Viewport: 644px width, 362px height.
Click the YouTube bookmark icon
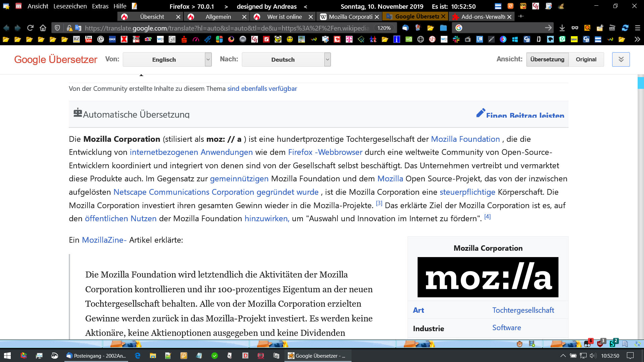pos(89,40)
